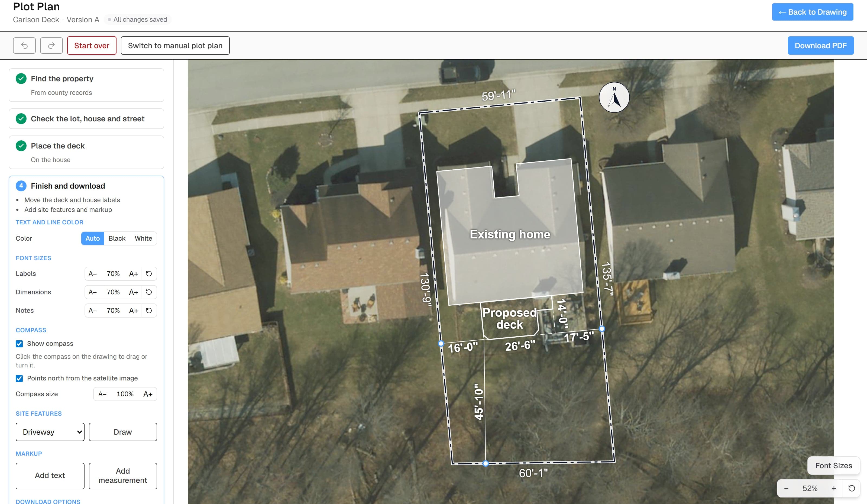Select the Existing home label
This screenshot has width=867, height=504.
[x=510, y=234]
